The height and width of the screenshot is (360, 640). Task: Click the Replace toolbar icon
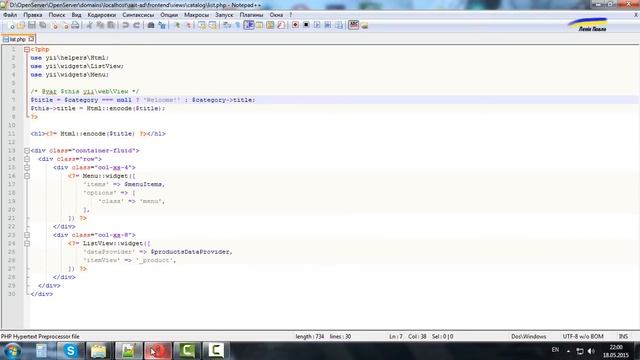click(x=162, y=25)
